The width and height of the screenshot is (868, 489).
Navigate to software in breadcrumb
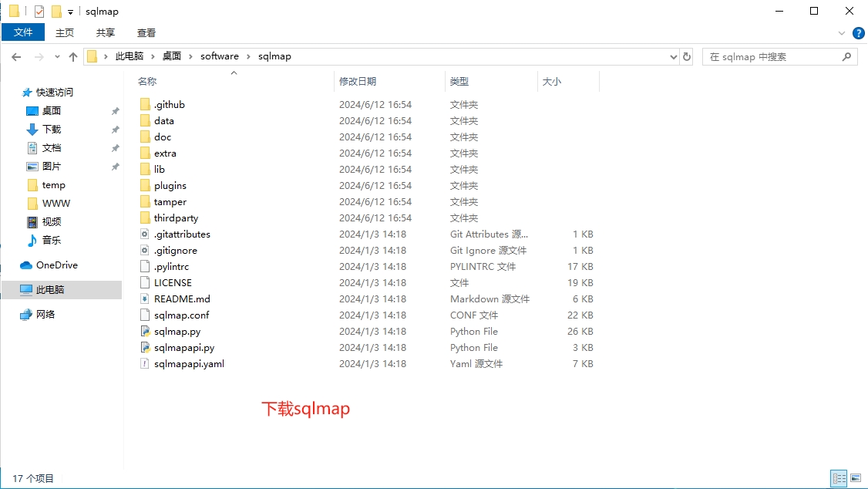[x=219, y=56]
